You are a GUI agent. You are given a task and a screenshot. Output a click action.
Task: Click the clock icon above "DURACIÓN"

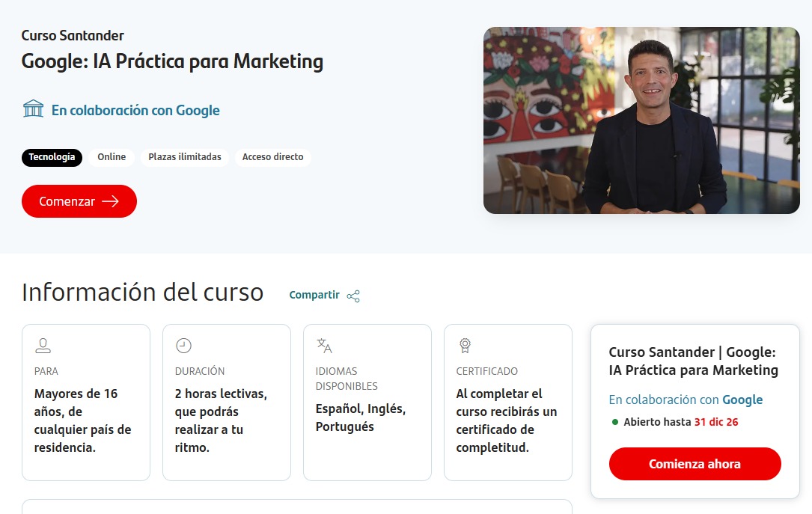(x=183, y=345)
